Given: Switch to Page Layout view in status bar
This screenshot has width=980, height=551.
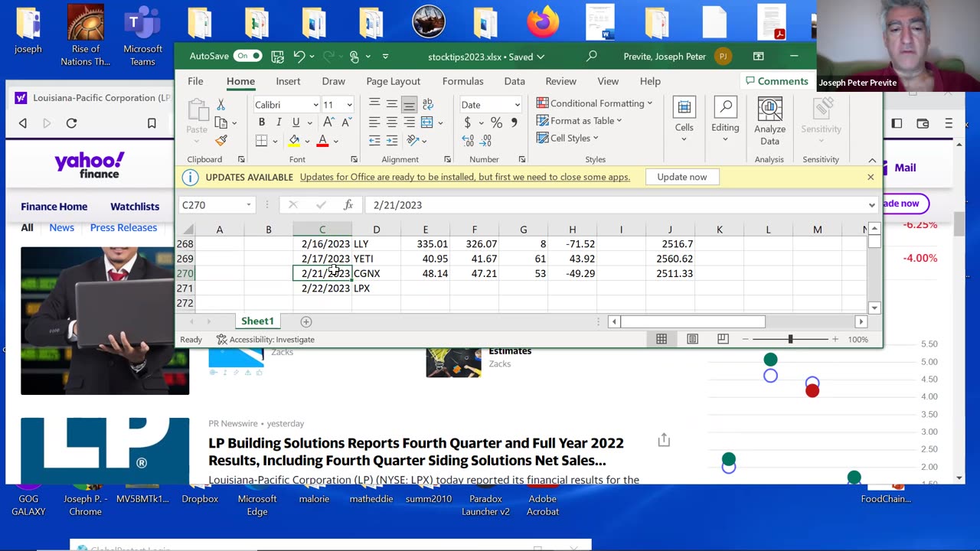Looking at the screenshot, I should click(x=692, y=339).
